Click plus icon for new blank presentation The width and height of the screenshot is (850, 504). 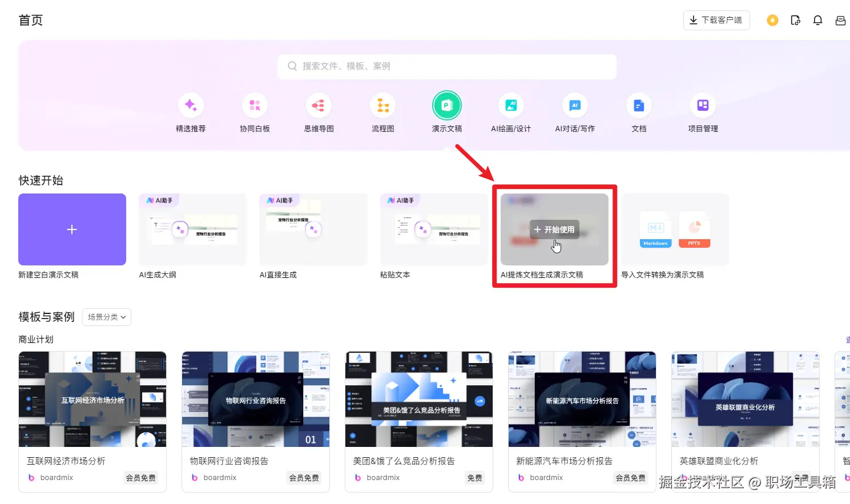[72, 229]
